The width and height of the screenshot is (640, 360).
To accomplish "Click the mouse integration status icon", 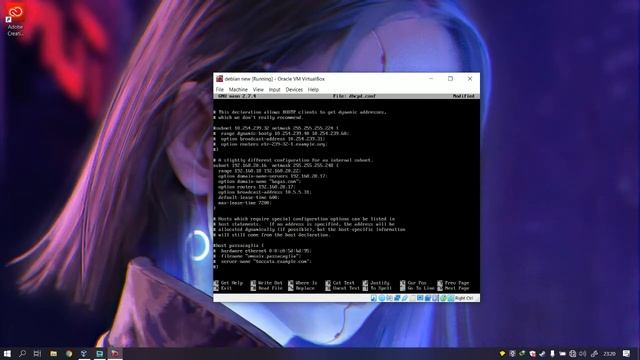I will (x=443, y=298).
